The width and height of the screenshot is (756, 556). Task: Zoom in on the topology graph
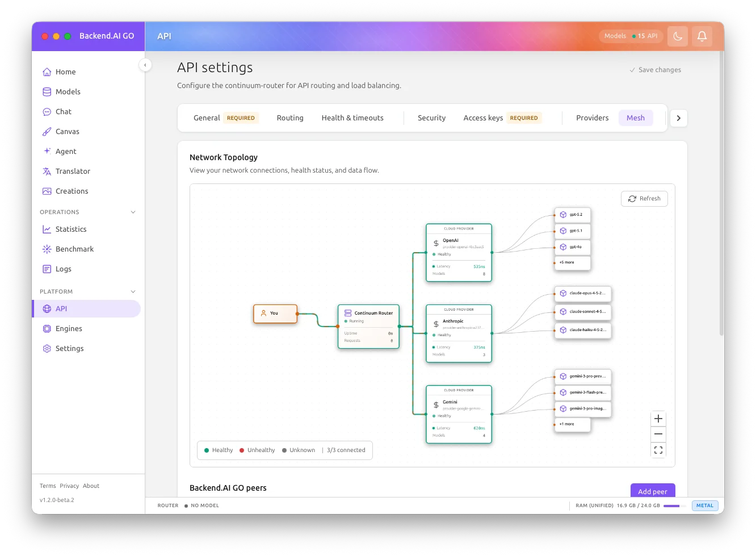coord(658,418)
